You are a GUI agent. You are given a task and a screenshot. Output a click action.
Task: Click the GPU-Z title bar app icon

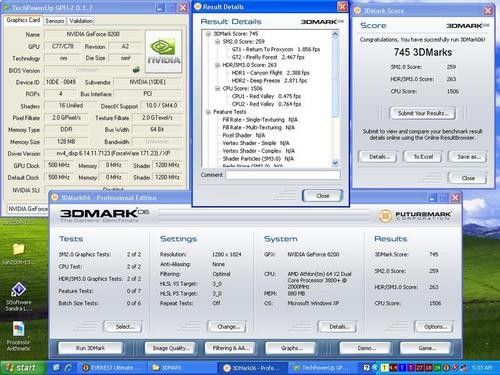click(7, 8)
